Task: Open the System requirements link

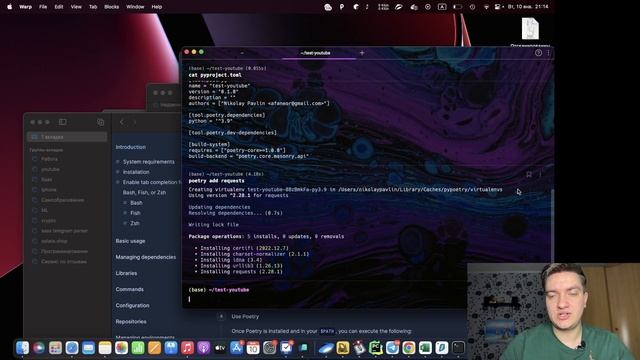Action: click(x=149, y=162)
